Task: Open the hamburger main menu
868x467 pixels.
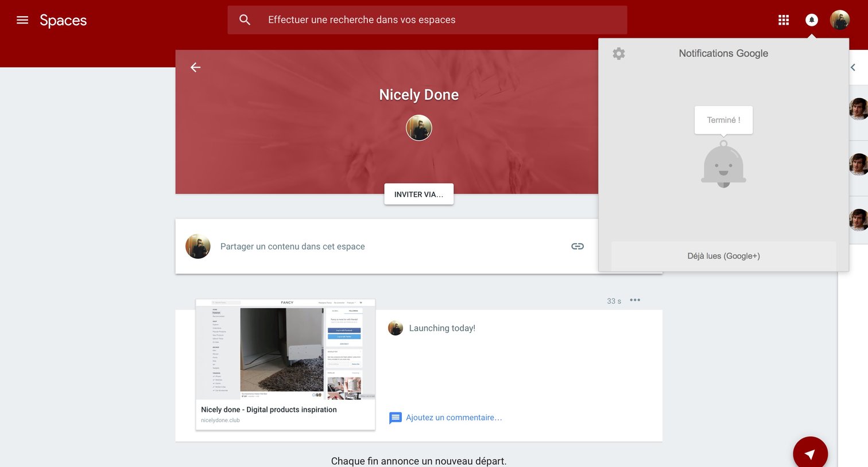Action: (x=22, y=20)
